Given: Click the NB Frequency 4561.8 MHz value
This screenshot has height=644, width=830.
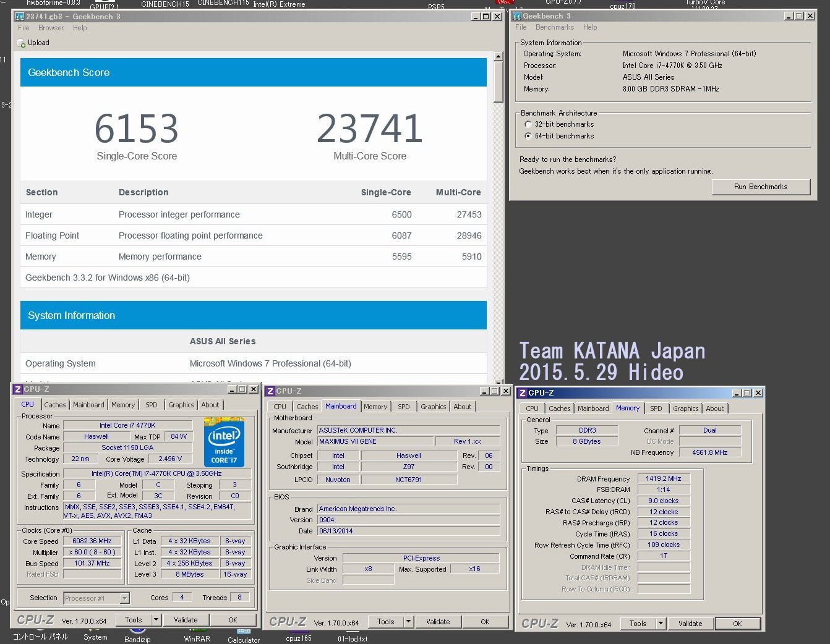Looking at the screenshot, I should click(710, 453).
